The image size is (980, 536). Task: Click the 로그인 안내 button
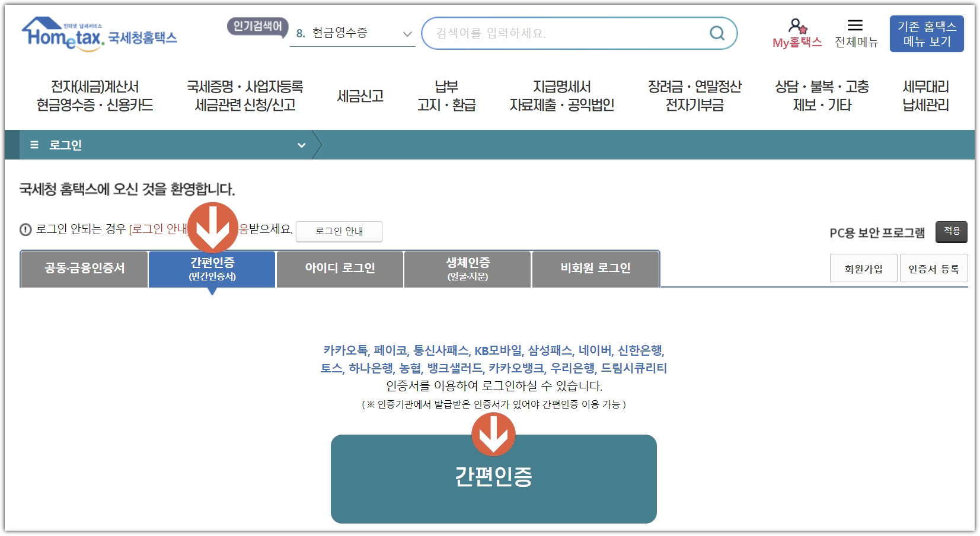tap(339, 231)
